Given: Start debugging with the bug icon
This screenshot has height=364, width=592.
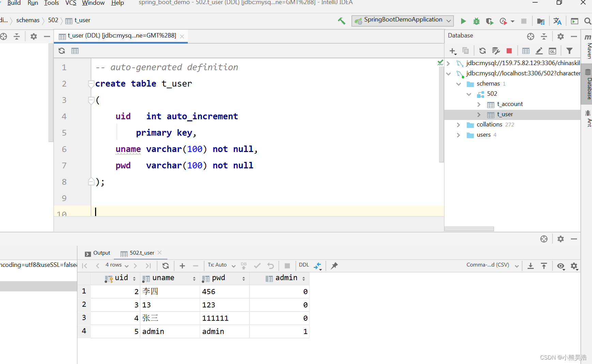Looking at the screenshot, I should click(476, 21).
